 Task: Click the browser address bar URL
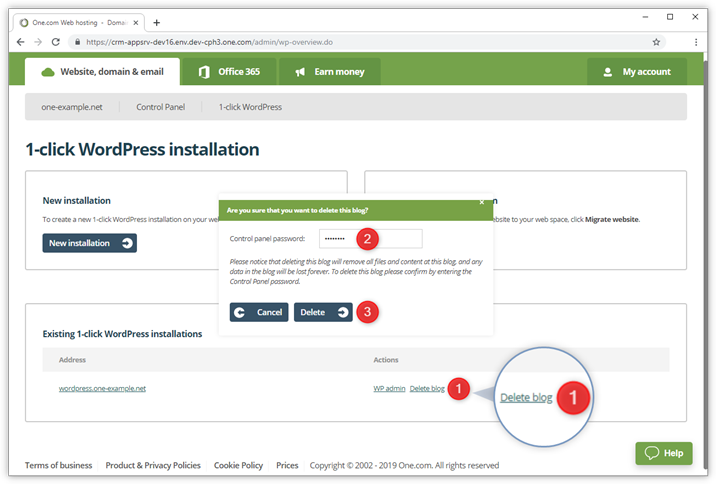[x=210, y=42]
